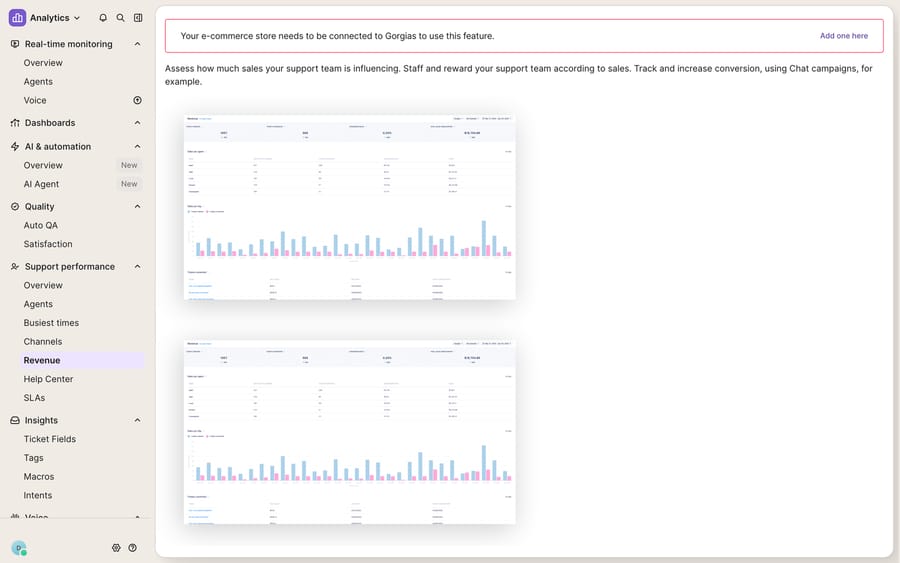The image size is (900, 563).
Task: Collapse the Real-time monitoring section chevron
Action: pyautogui.click(x=138, y=44)
